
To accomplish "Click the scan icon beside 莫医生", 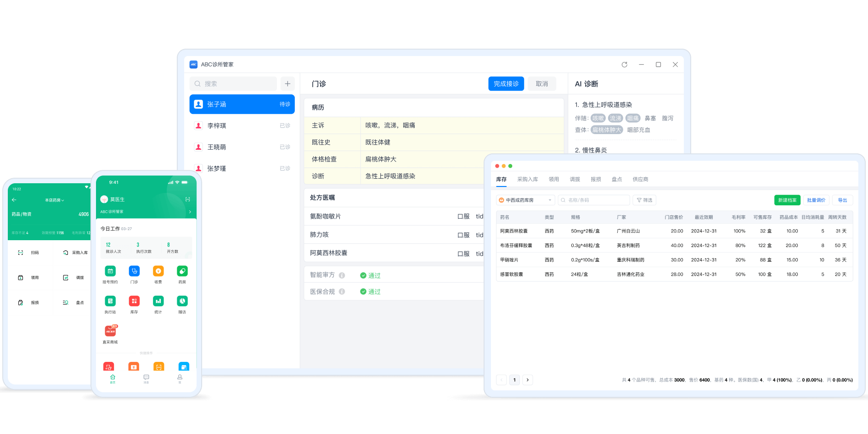I will [x=187, y=199].
